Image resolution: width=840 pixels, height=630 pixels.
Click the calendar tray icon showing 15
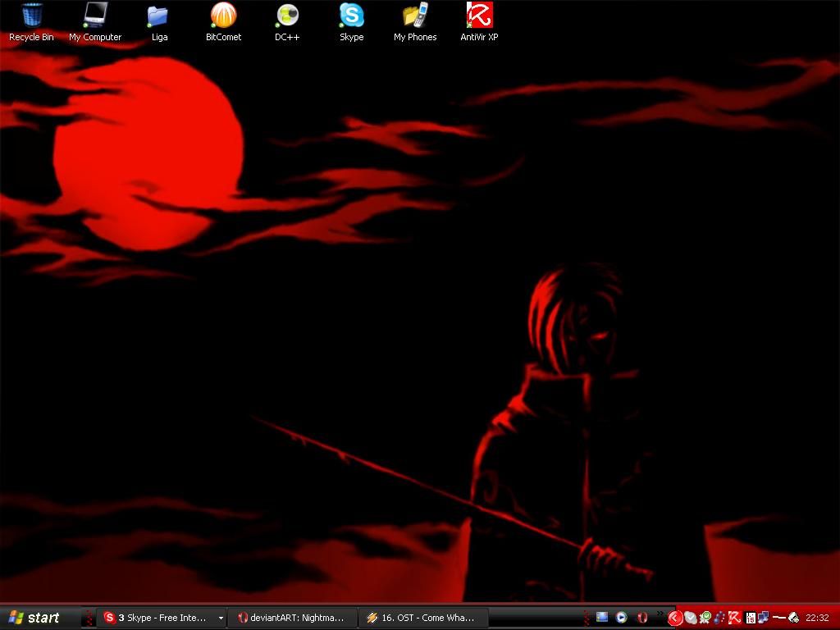[751, 618]
